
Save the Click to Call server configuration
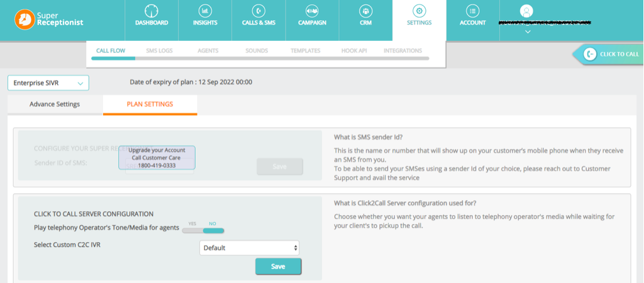(278, 266)
